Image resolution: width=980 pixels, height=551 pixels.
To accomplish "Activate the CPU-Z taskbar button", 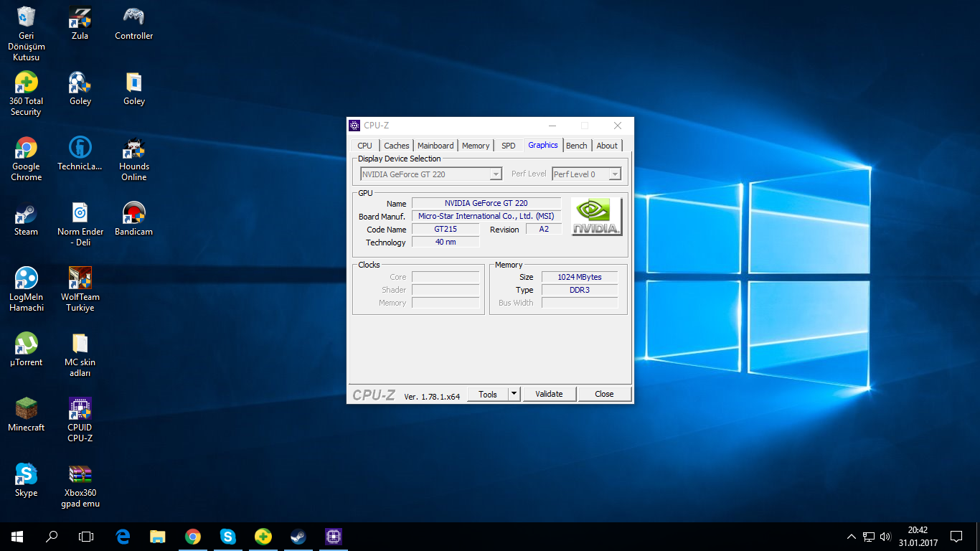I will [x=333, y=536].
